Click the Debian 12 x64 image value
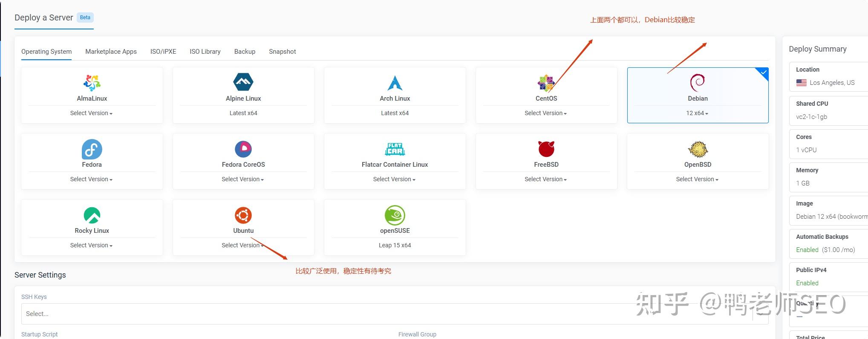 coord(832,217)
